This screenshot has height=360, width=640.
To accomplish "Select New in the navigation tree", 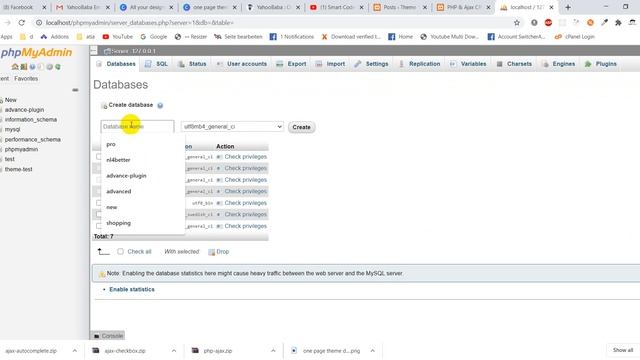I will [11, 100].
